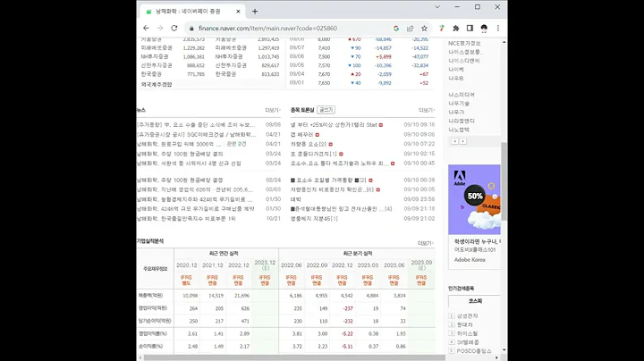Open the 차량용 요소[2] discussion post

309,144
